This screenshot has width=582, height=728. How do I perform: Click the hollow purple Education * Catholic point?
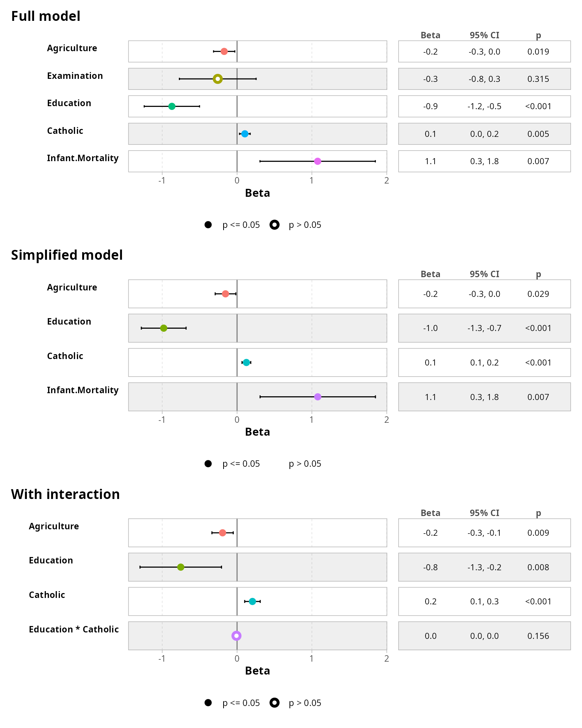[x=236, y=636]
